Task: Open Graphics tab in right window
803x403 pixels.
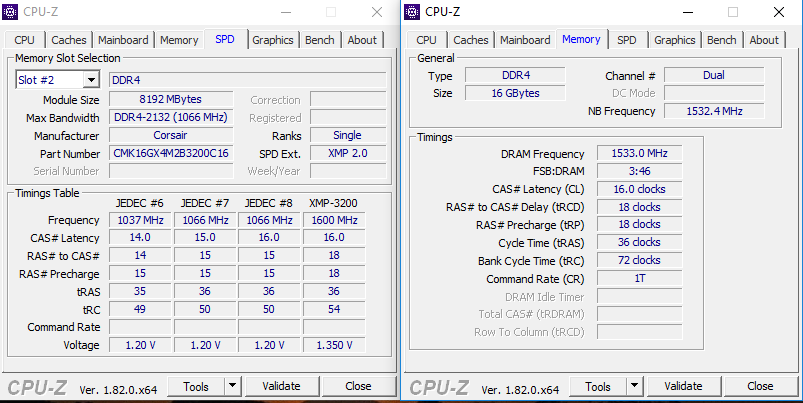Action: 674,40
